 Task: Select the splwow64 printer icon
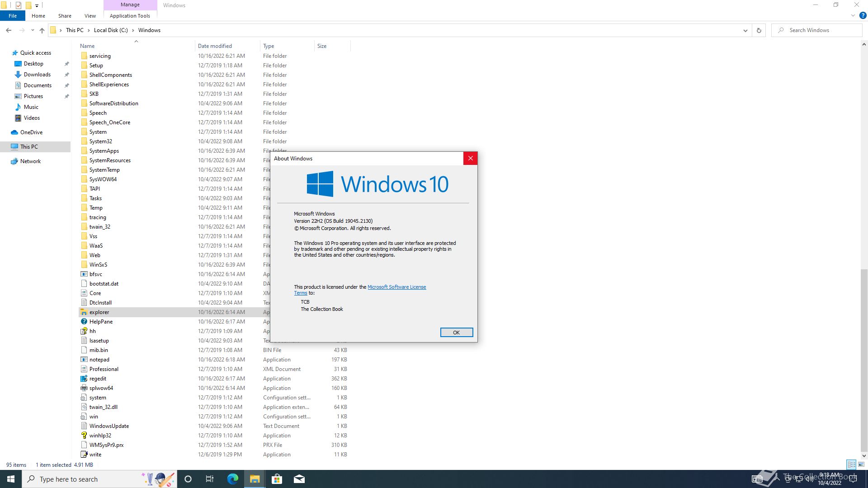[x=84, y=388]
